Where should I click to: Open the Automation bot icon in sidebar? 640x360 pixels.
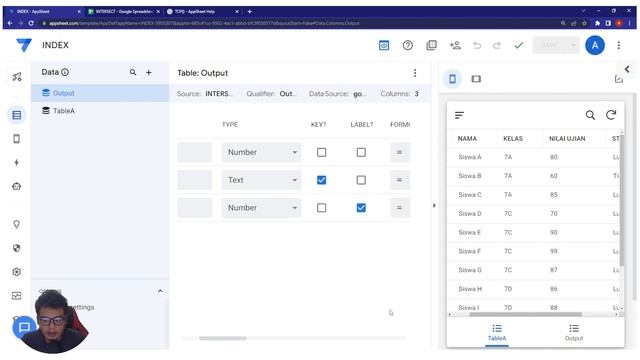pos(16,186)
